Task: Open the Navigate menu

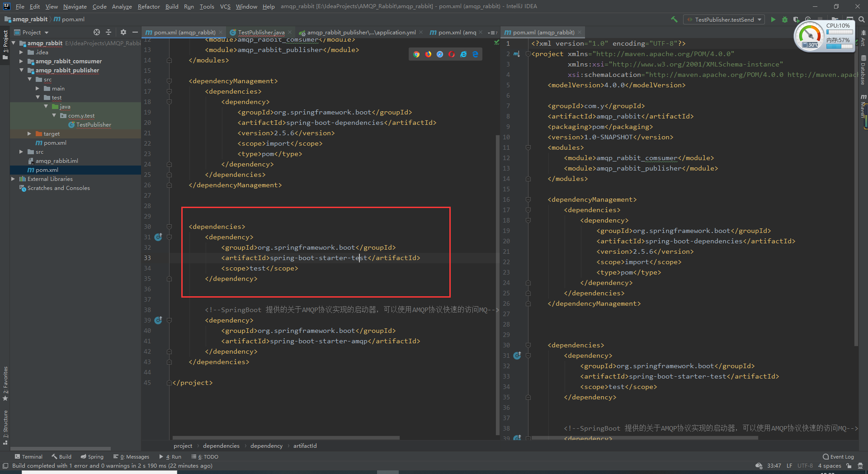Action: click(75, 6)
